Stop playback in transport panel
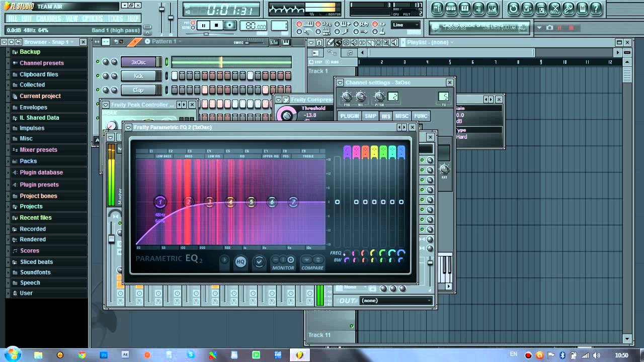Image resolution: width=644 pixels, height=362 pixels. (216, 25)
